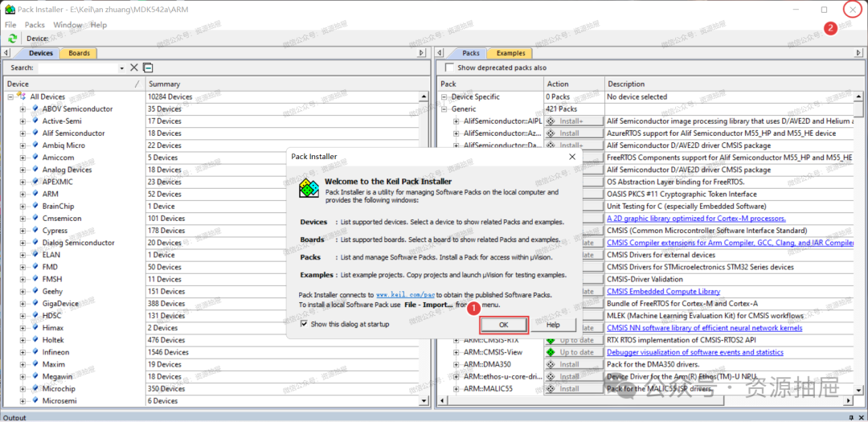Open Debugger visualization of software events link

[x=694, y=352]
